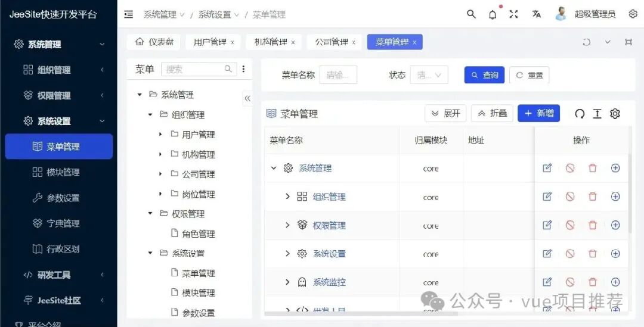Delete the 权限管理 table row

592,225
